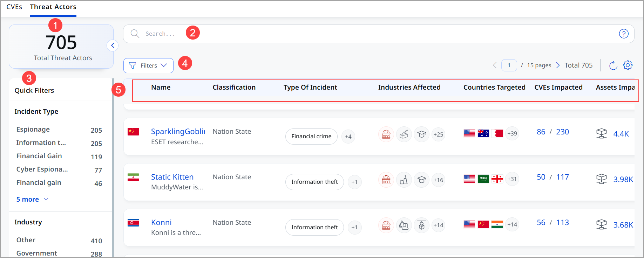The height and width of the screenshot is (258, 644).
Task: Click the Saudi Arabia flag in Static Kitten row
Action: 483,179
